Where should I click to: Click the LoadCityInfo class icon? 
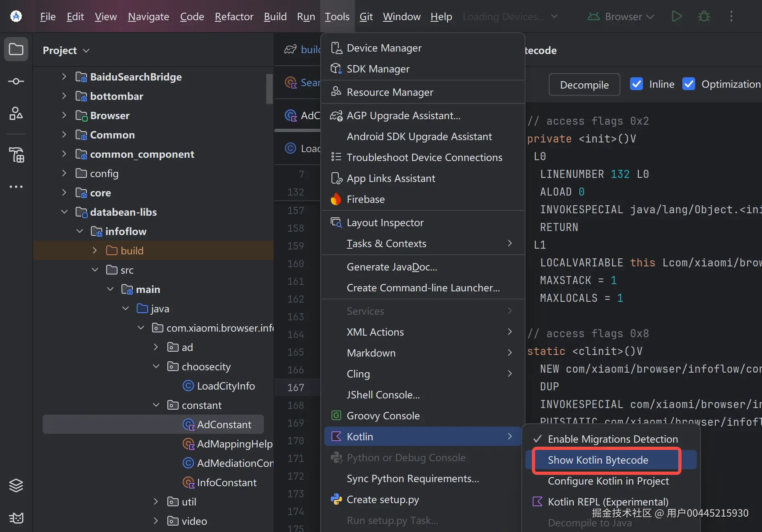pyautogui.click(x=188, y=386)
